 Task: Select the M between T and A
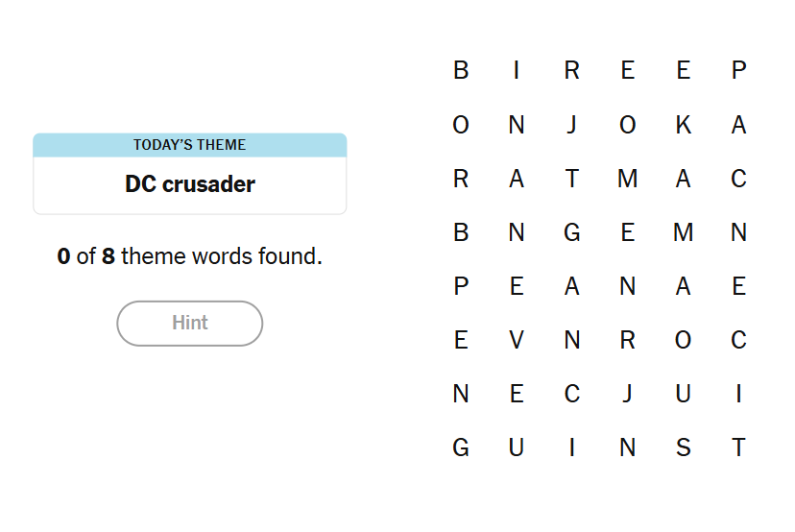click(x=628, y=179)
